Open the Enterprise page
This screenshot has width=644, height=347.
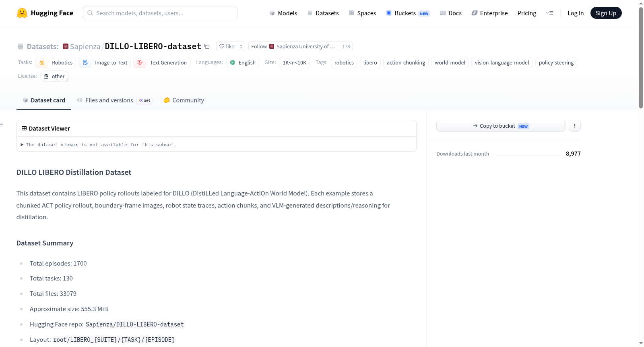coord(489,13)
